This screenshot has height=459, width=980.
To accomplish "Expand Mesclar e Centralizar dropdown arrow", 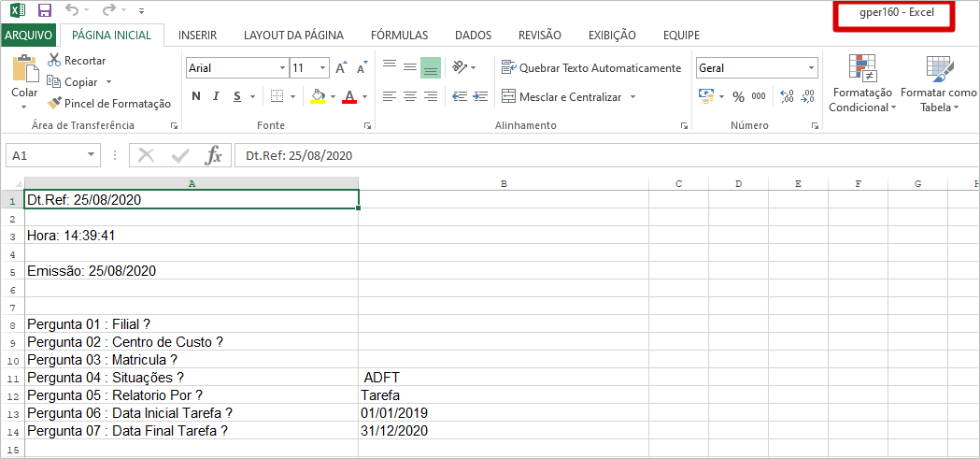I will pyautogui.click(x=632, y=97).
